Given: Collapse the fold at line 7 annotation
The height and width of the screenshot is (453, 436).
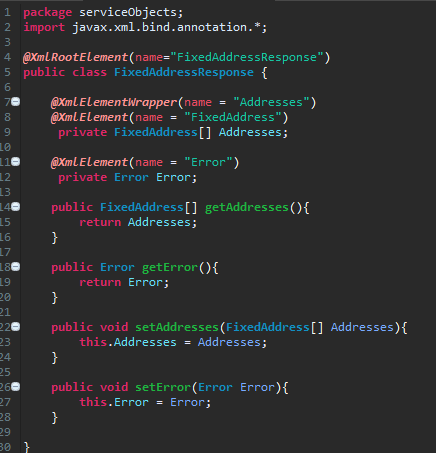Looking at the screenshot, I should [x=16, y=102].
